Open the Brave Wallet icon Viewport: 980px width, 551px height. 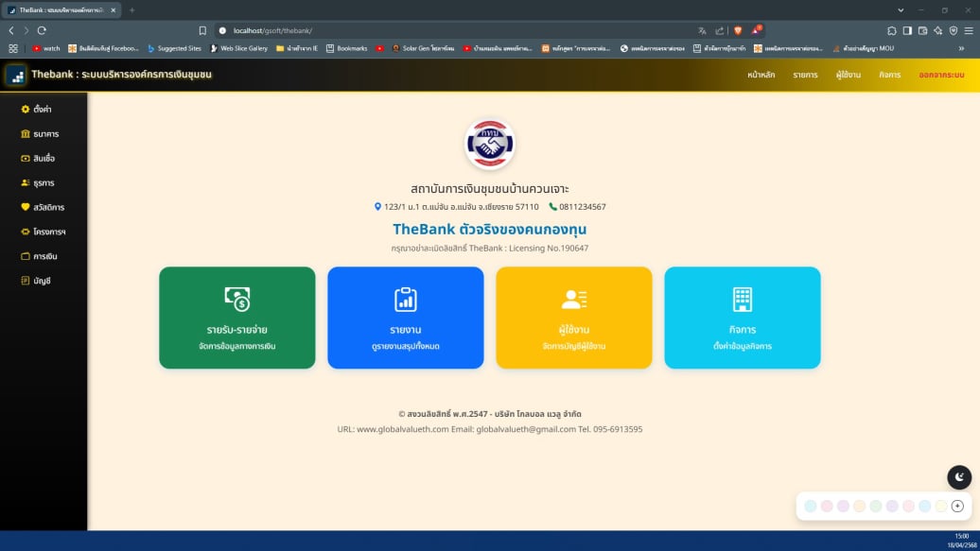point(922,30)
